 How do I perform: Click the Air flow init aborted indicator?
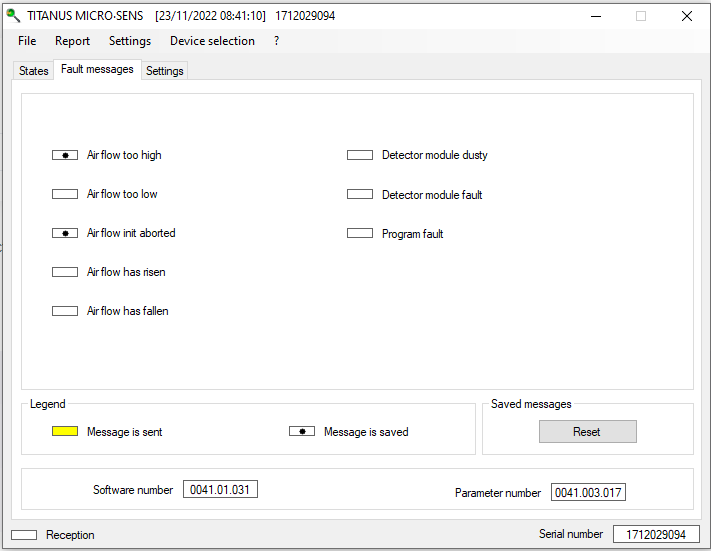(x=65, y=233)
